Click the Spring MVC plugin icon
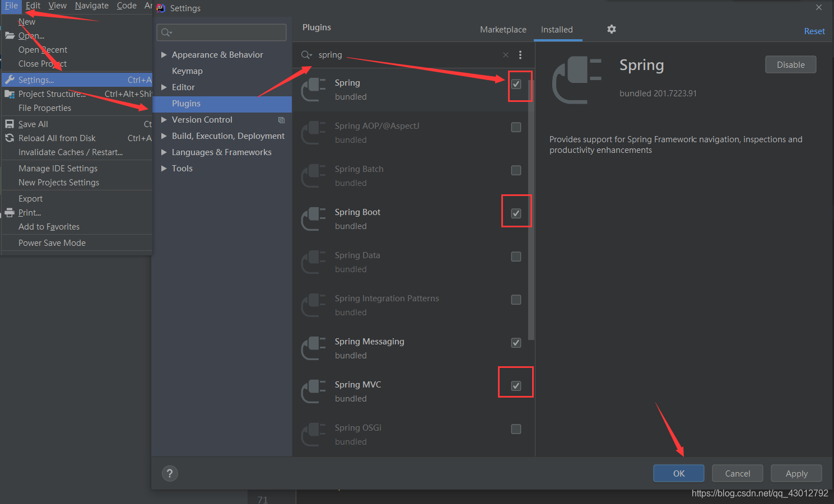This screenshot has height=504, width=834. coord(314,391)
